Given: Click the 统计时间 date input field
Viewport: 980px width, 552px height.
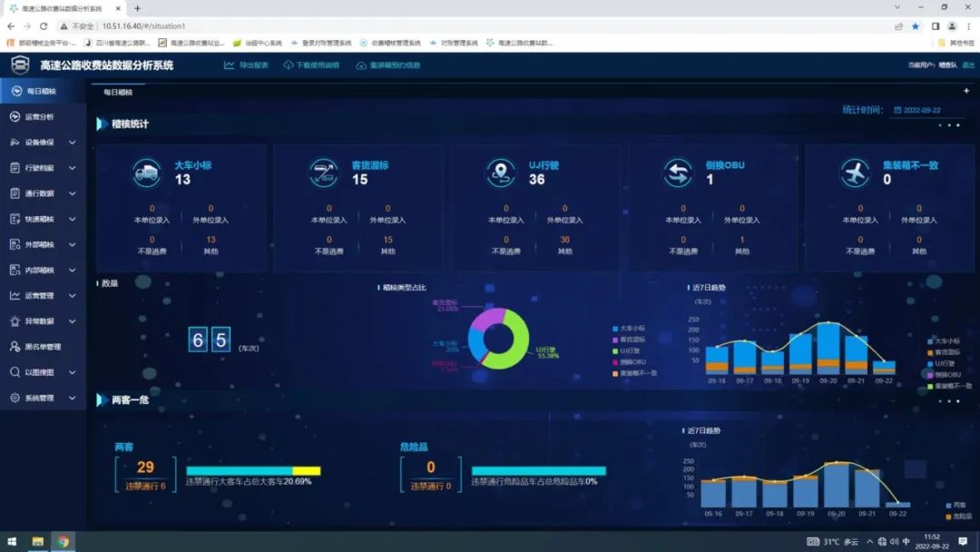Looking at the screenshot, I should tap(921, 110).
